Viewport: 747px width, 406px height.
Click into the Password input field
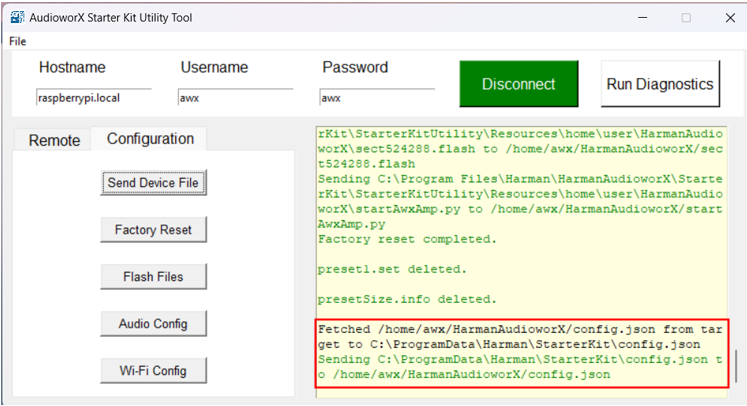click(377, 98)
